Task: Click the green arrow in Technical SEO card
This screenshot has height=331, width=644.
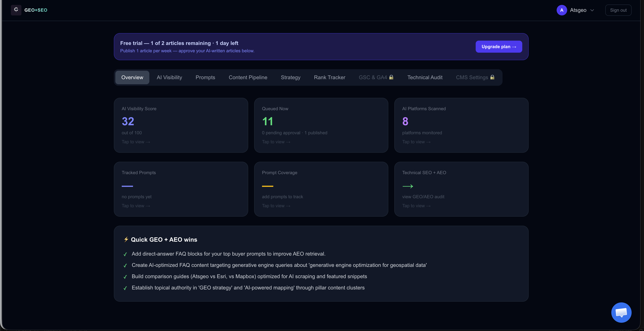Action: [x=408, y=186]
